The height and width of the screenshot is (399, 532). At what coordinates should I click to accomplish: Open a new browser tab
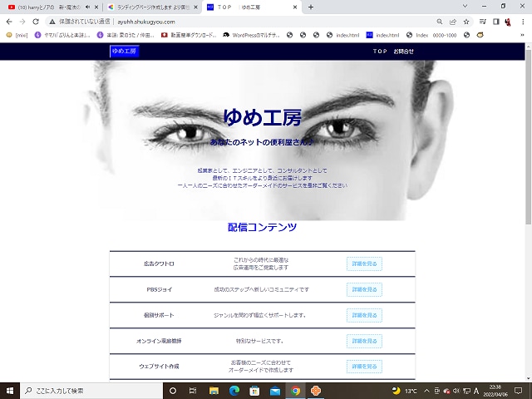[x=311, y=7]
